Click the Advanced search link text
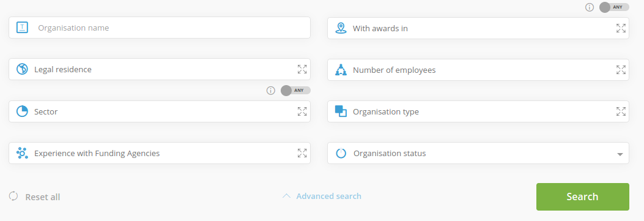The width and height of the screenshot is (644, 221). point(328,196)
